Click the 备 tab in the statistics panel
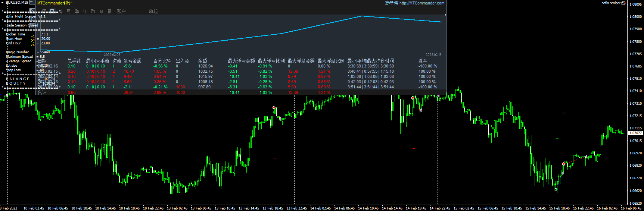This screenshot has width=644, height=211. point(110,12)
